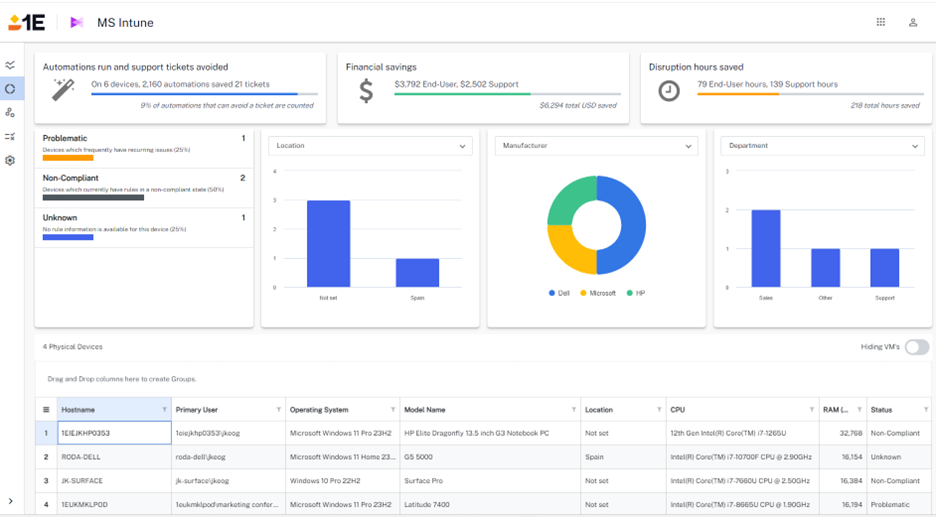The image size is (936, 517).
Task: Click the Model Name column header
Action: coord(425,410)
